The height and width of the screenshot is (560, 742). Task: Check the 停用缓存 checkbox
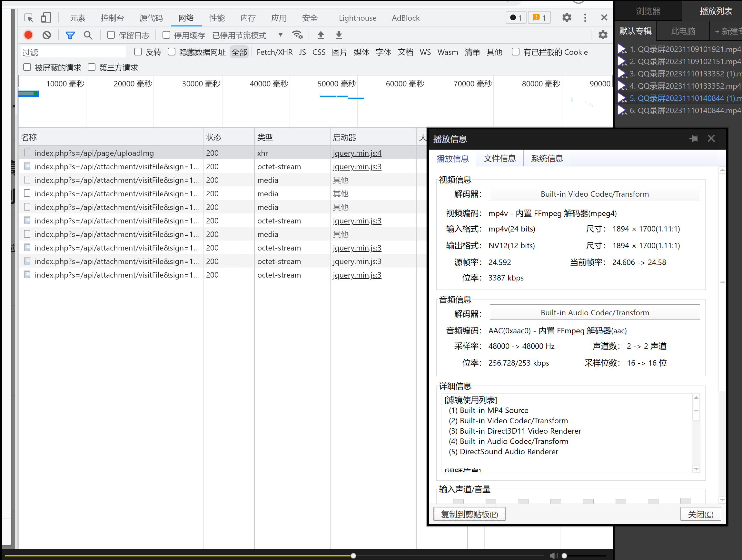point(166,35)
